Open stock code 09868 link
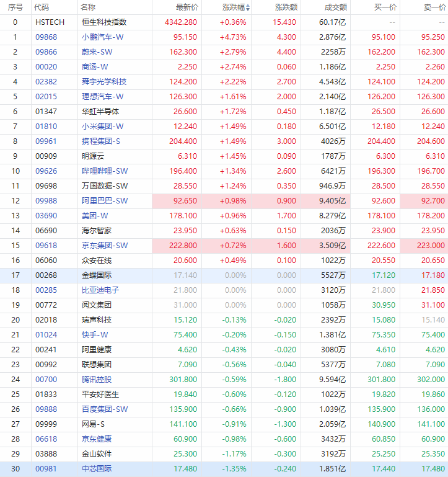448x477 pixels. [46, 37]
